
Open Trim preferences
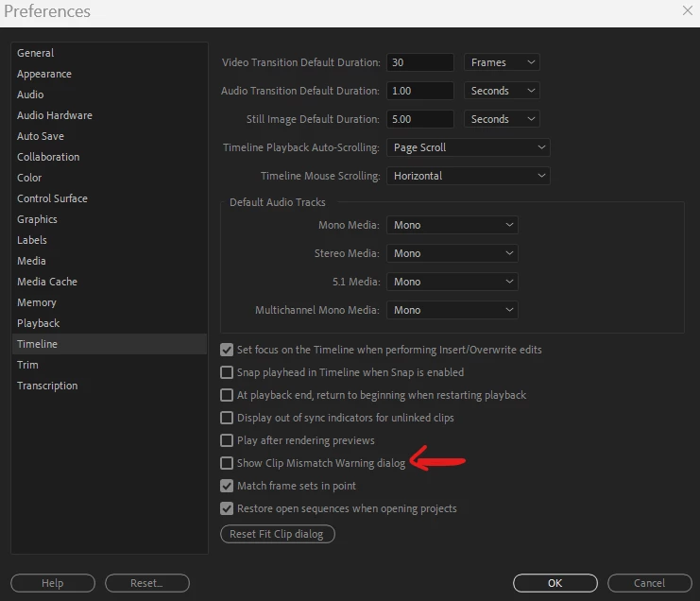[x=110, y=365]
